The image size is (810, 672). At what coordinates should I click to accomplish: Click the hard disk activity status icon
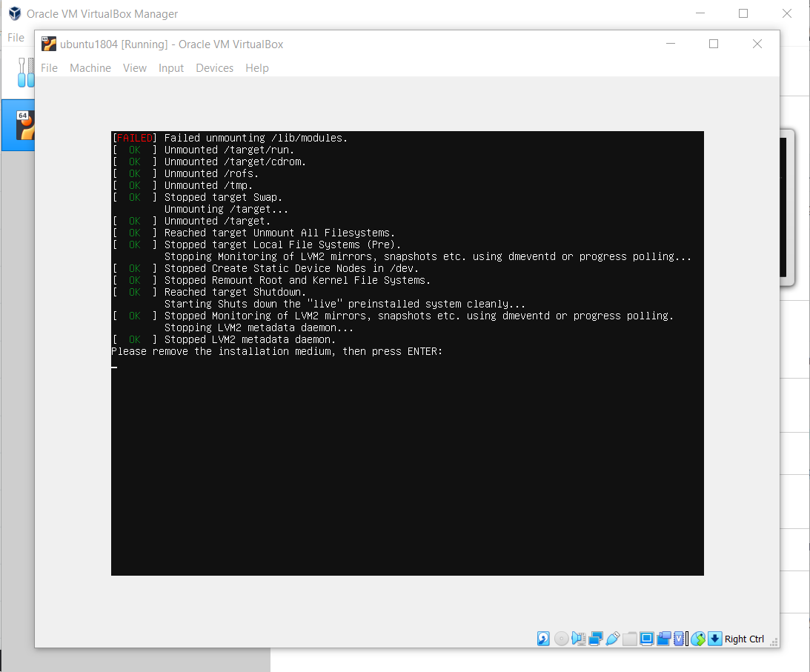coord(543,639)
